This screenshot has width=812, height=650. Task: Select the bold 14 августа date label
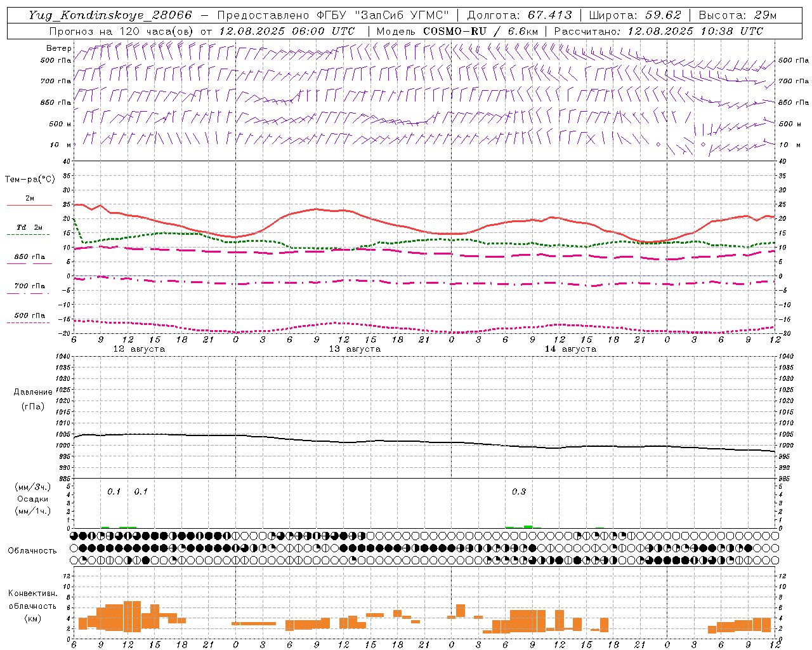point(570,349)
